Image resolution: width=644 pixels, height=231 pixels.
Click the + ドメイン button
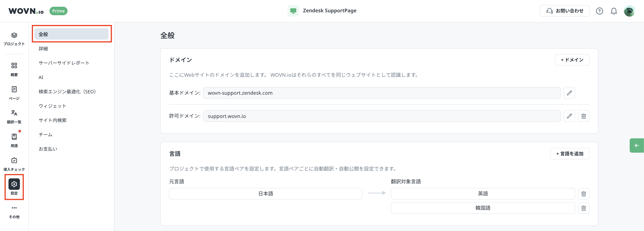[x=572, y=60]
